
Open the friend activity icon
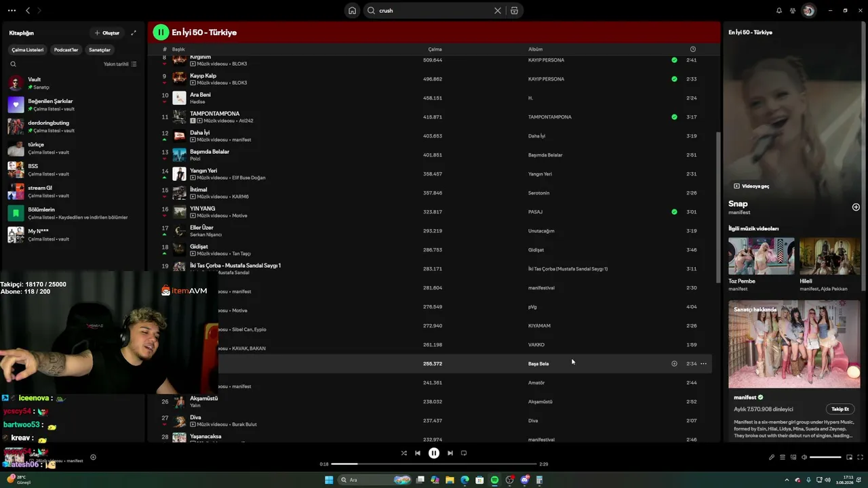click(793, 10)
